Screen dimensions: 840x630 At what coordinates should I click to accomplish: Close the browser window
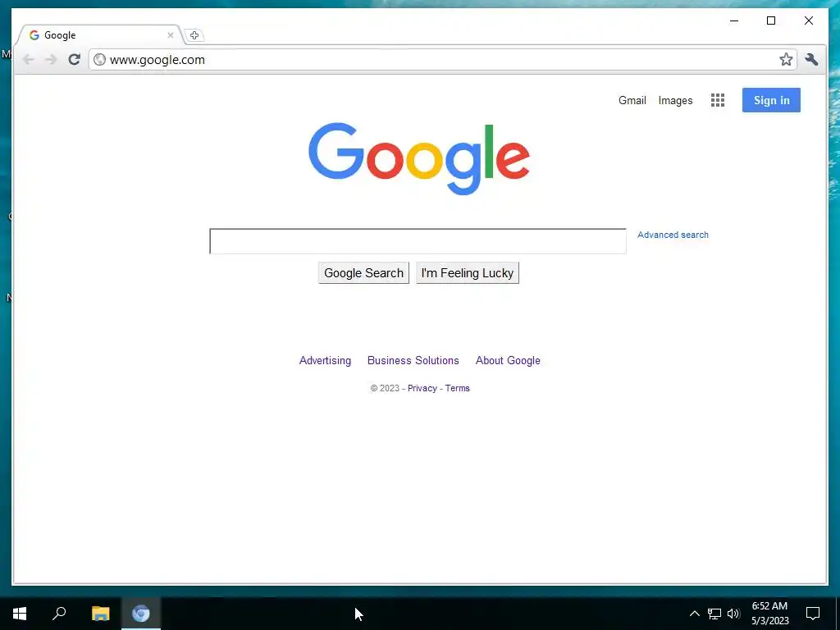point(808,21)
